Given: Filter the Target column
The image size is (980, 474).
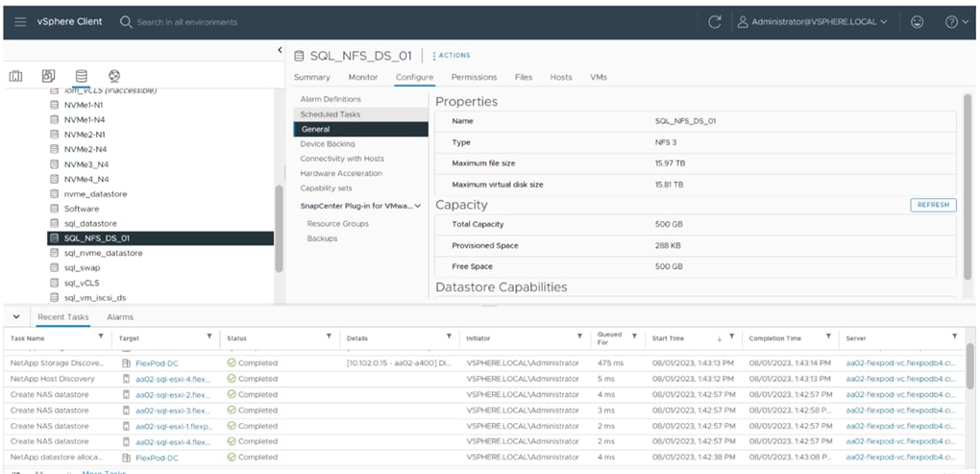Looking at the screenshot, I should click(x=209, y=337).
